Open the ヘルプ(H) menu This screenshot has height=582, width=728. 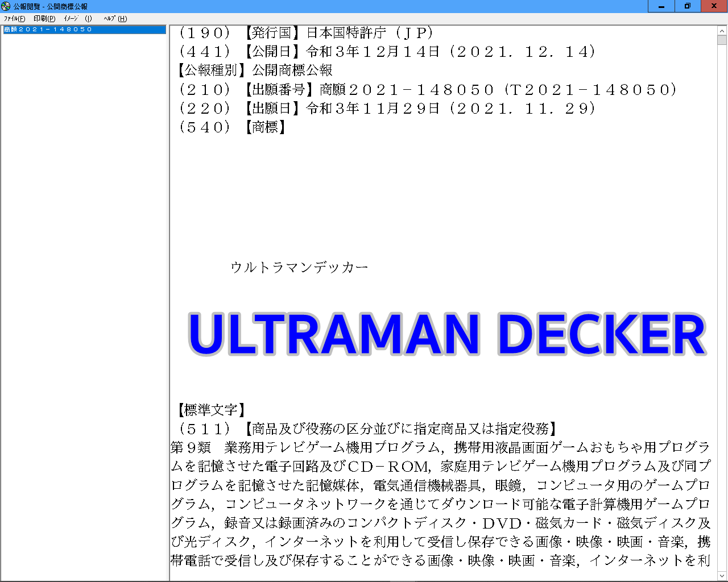coord(115,19)
